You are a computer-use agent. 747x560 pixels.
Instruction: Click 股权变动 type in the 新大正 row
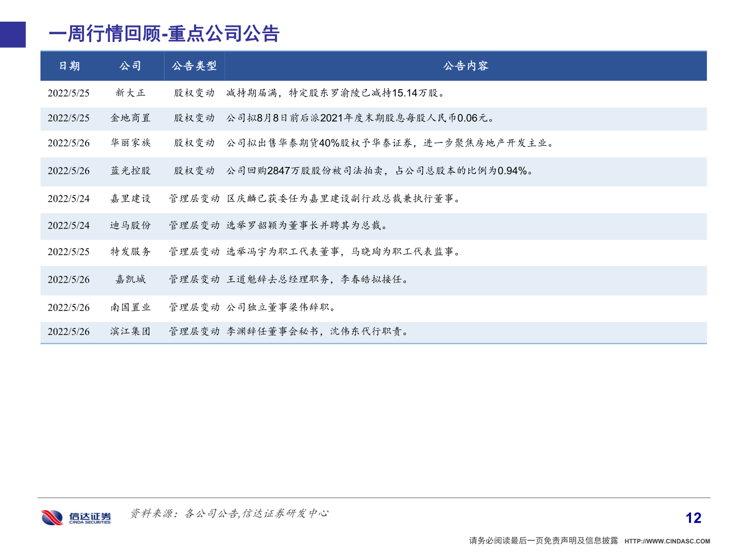pos(195,93)
